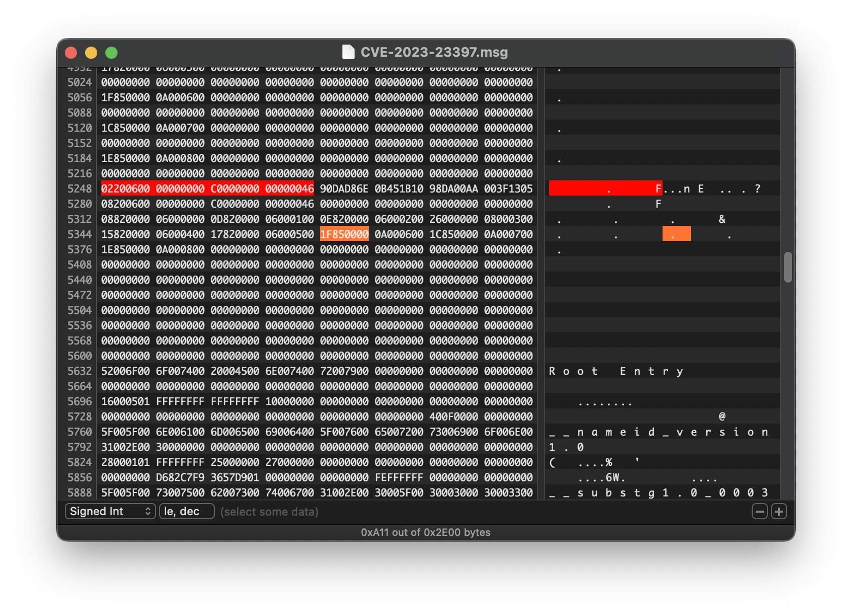Click hex bytes 31002E00 on row 5792
Screen dimensions: 852x616
click(x=126, y=447)
